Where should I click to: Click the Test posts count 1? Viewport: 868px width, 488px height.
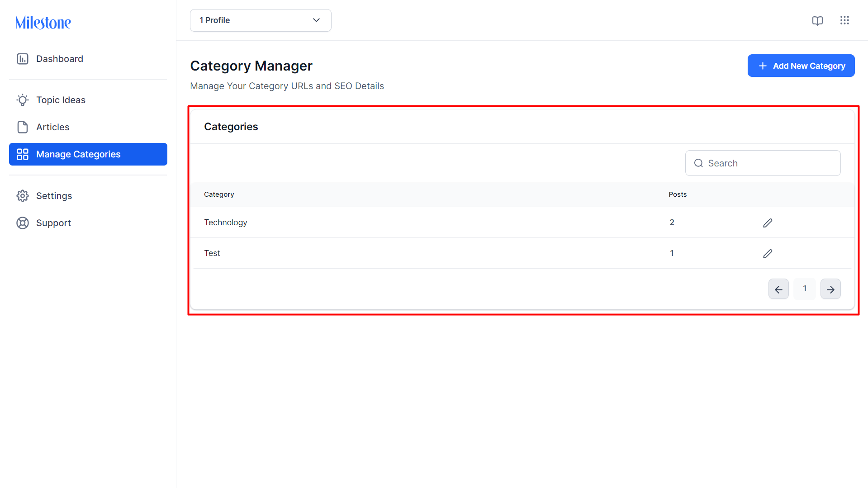[x=672, y=253]
